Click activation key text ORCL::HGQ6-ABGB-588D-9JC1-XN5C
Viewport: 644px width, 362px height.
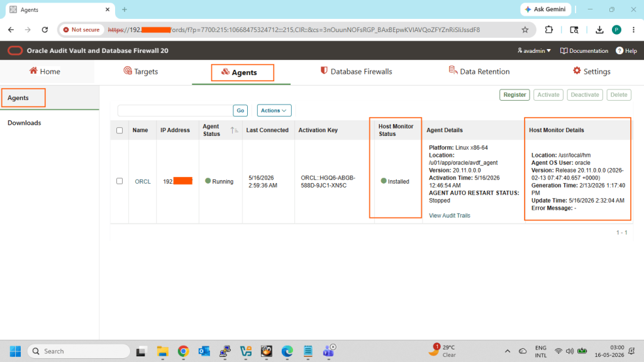328,181
